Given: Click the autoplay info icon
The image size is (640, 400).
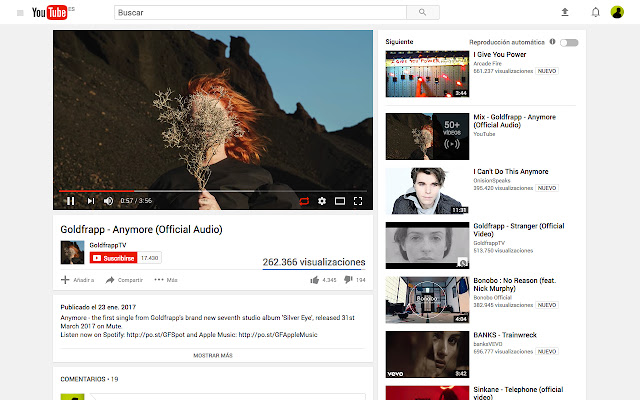Looking at the screenshot, I should pyautogui.click(x=552, y=42).
